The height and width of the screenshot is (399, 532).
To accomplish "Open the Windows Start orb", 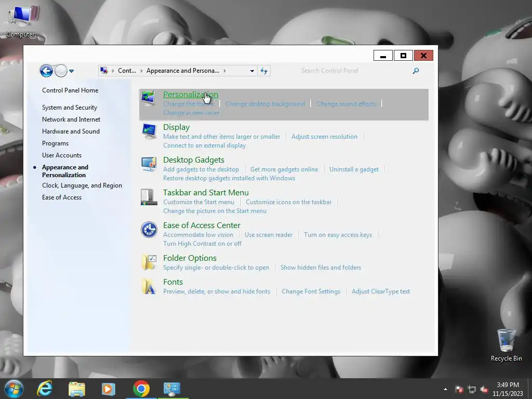I will tap(14, 389).
